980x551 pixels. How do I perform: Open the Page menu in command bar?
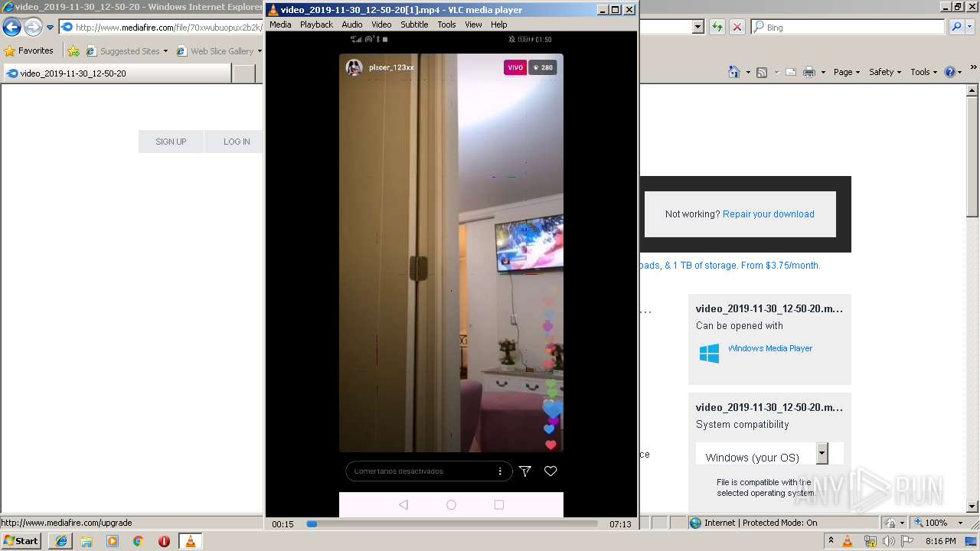coord(847,72)
